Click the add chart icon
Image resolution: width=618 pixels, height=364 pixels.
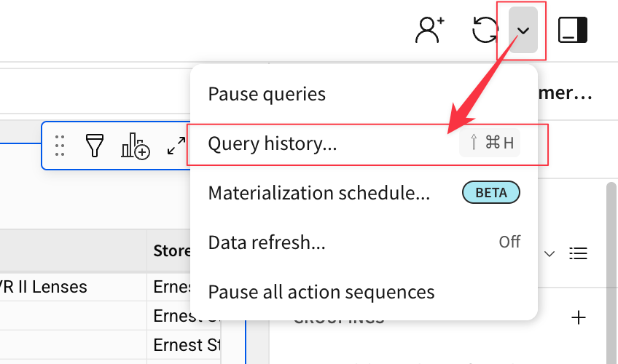coord(136,146)
